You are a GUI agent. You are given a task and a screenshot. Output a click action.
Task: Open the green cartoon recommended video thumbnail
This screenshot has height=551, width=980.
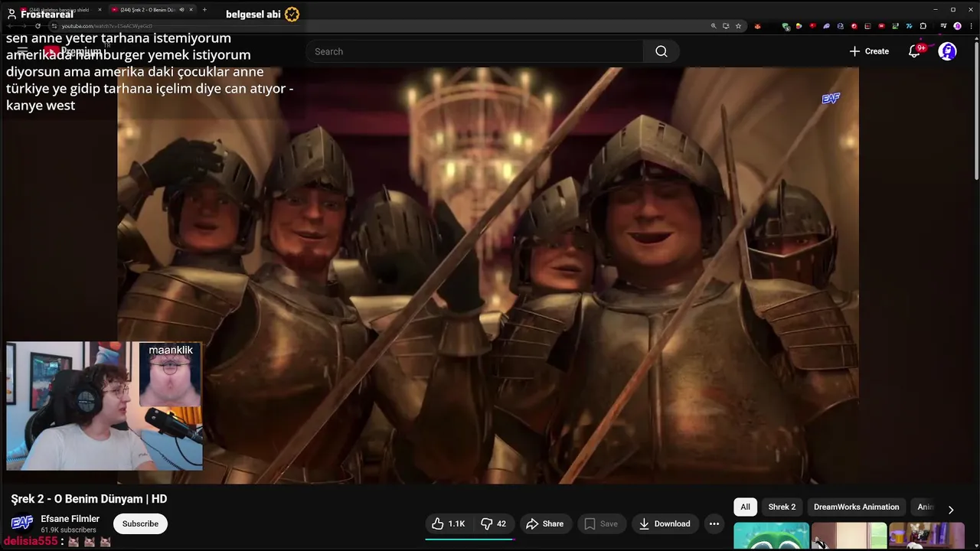tap(771, 536)
